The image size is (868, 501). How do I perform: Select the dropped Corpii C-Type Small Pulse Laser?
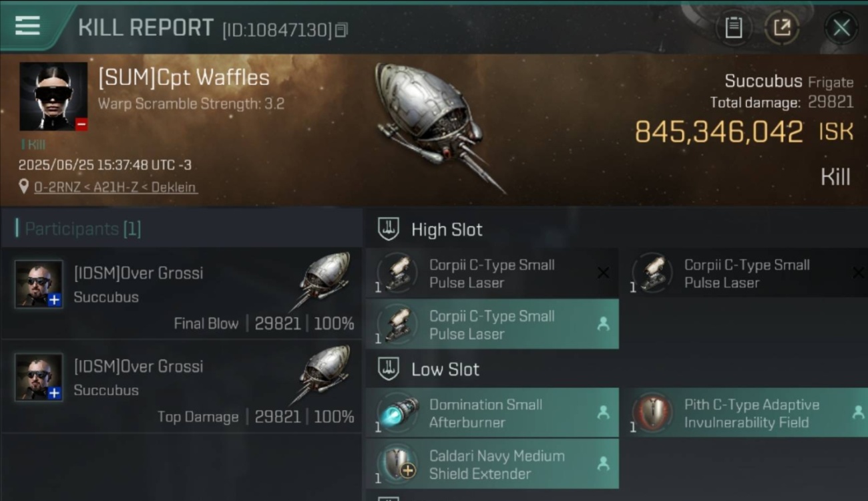click(x=493, y=324)
